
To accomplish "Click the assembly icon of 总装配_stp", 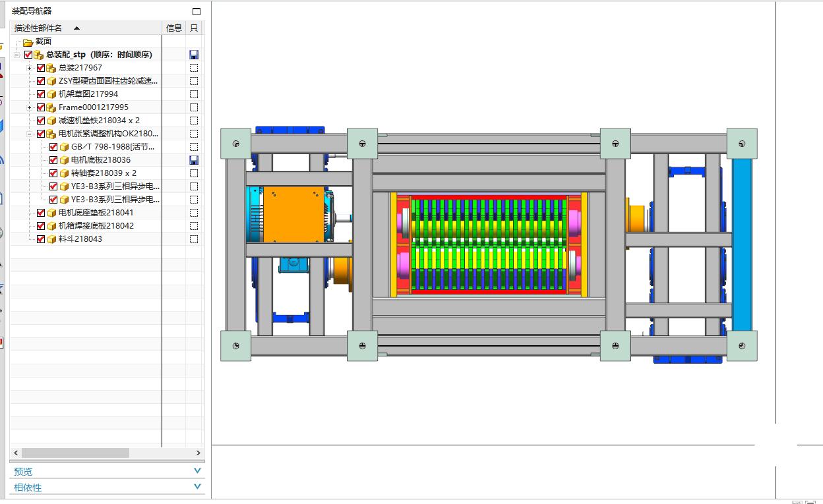I will [38, 55].
